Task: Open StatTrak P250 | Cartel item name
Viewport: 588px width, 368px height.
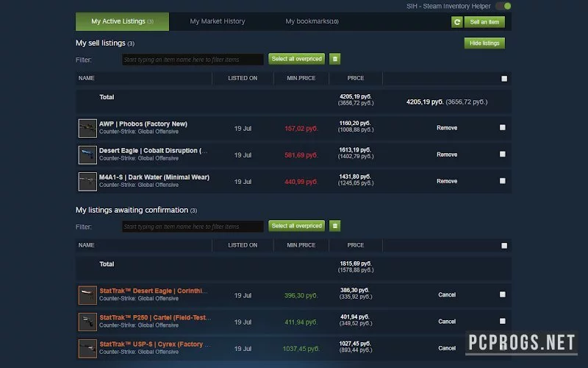Action: pyautogui.click(x=155, y=318)
